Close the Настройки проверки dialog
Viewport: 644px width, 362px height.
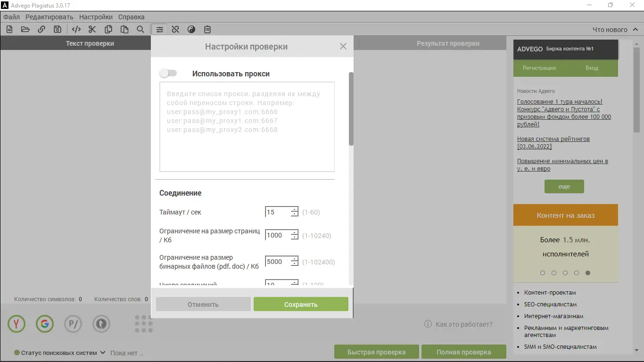point(343,46)
